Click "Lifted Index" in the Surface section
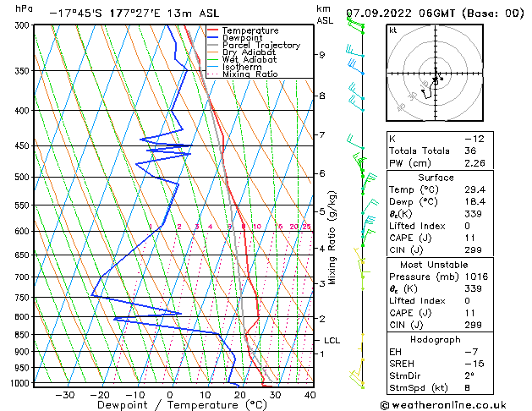This screenshot has height=411, width=532. [x=417, y=226]
